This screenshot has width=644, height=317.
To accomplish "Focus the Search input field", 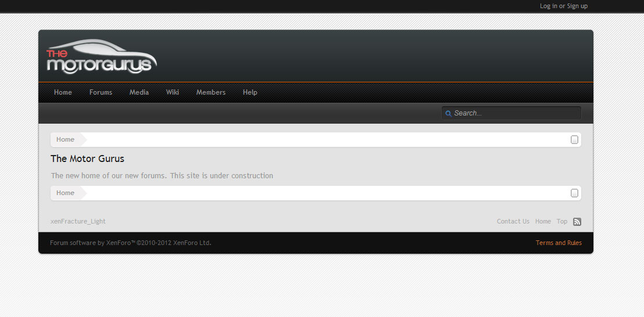I will pyautogui.click(x=511, y=113).
